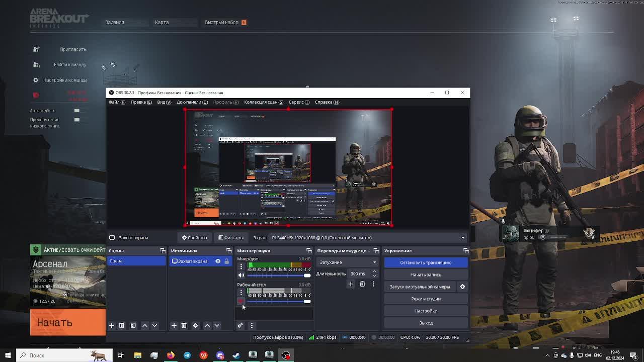
Task: Click the game's Пригласить invite icon
Action: (36, 49)
